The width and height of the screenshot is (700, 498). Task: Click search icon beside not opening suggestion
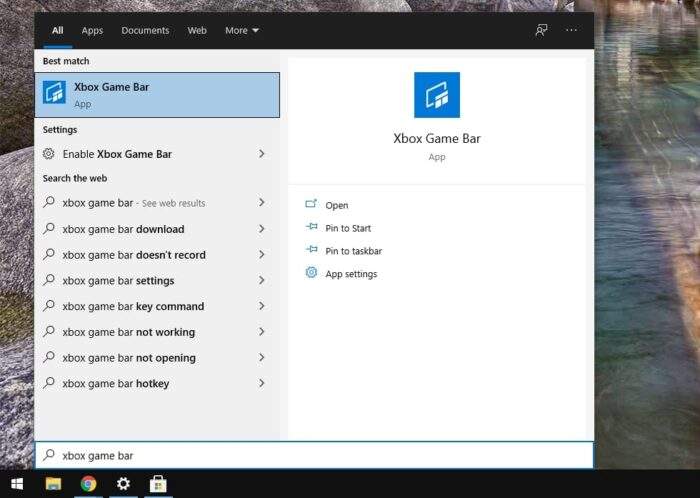49,357
